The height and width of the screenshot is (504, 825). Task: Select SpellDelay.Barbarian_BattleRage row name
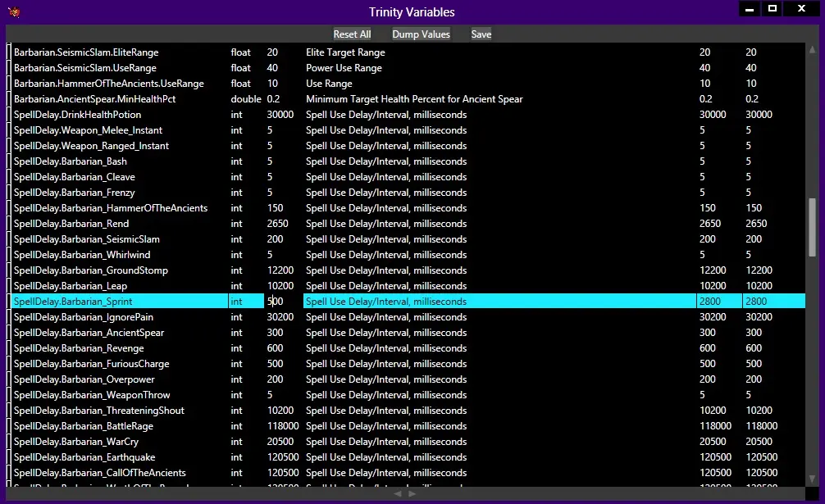(x=84, y=426)
